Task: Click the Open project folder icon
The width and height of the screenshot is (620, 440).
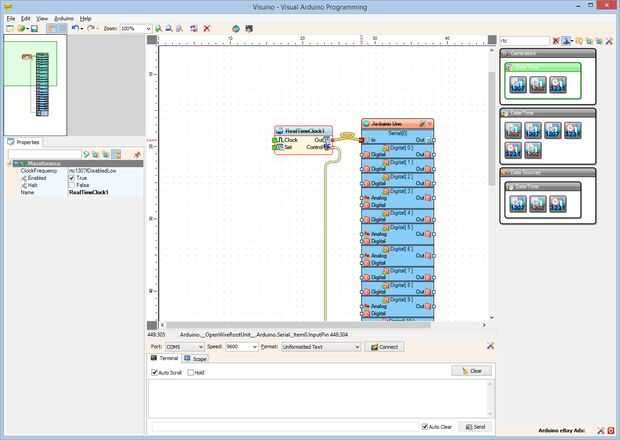Action: pyautogui.click(x=21, y=28)
